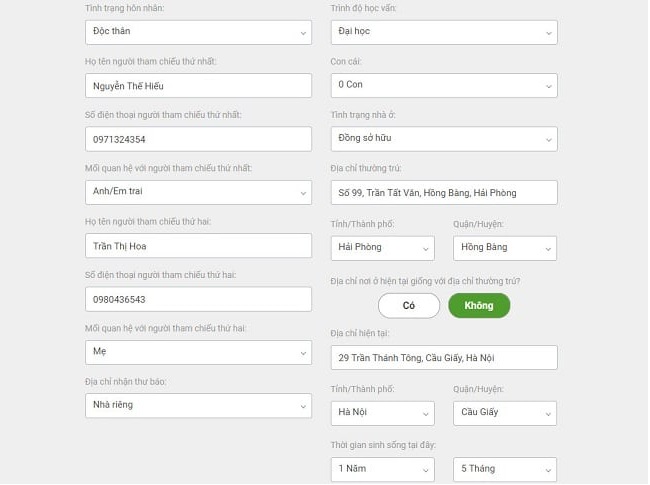Click the Trần Thị Hoa name field
This screenshot has height=485, width=650.
(x=197, y=246)
